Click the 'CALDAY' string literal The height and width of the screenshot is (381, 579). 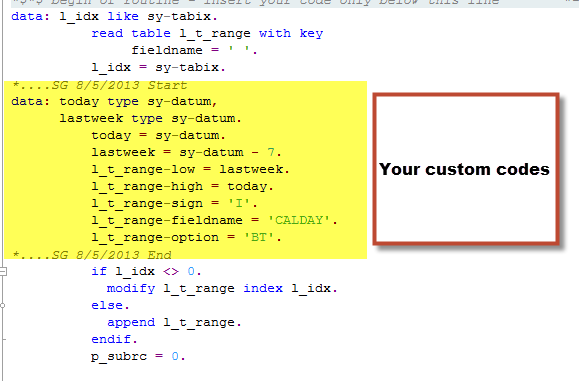tap(298, 220)
